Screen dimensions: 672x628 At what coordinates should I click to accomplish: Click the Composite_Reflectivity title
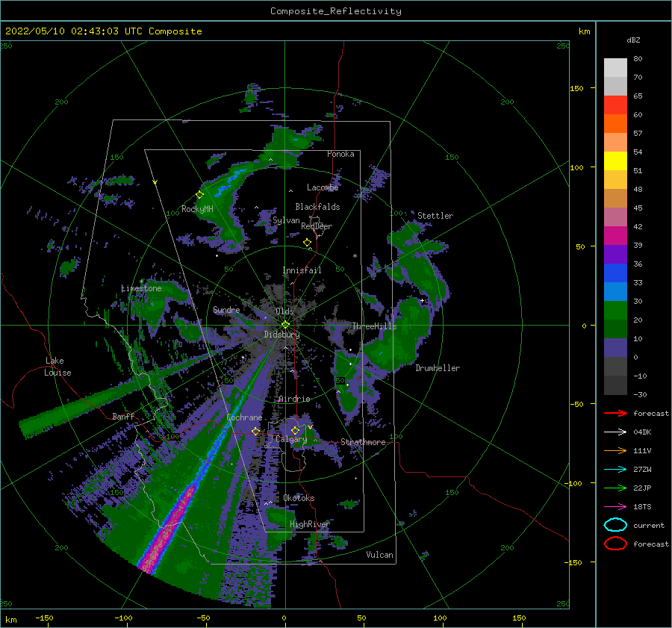(336, 11)
